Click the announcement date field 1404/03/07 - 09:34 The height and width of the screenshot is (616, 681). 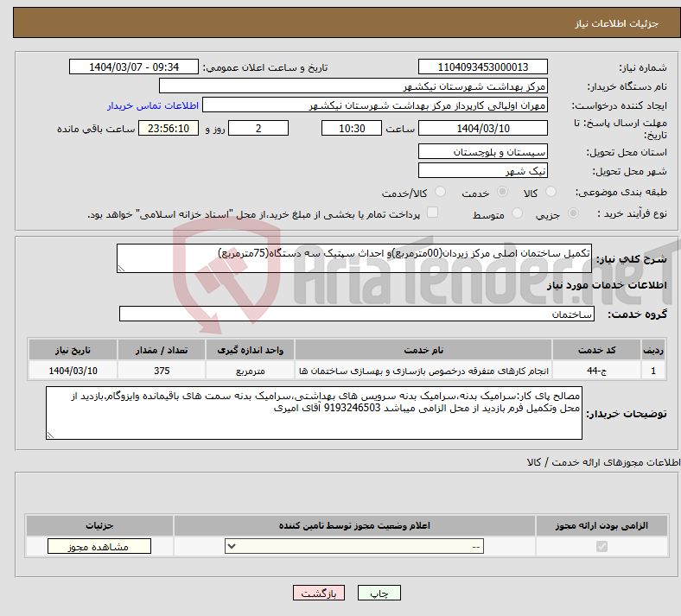[134, 67]
